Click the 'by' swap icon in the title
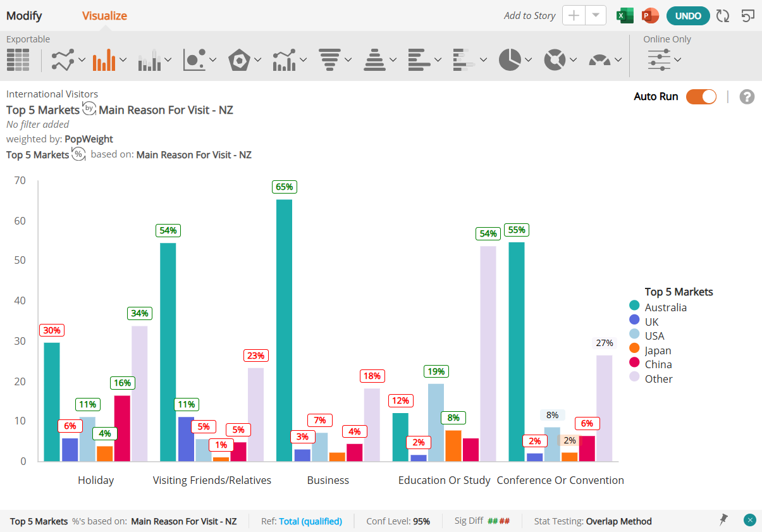The height and width of the screenshot is (532, 762). point(89,108)
